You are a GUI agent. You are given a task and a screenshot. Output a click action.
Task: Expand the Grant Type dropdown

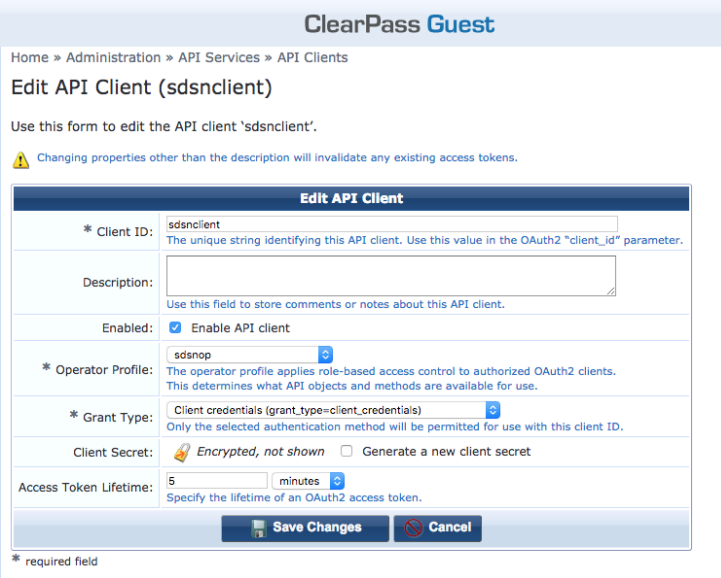(x=333, y=410)
